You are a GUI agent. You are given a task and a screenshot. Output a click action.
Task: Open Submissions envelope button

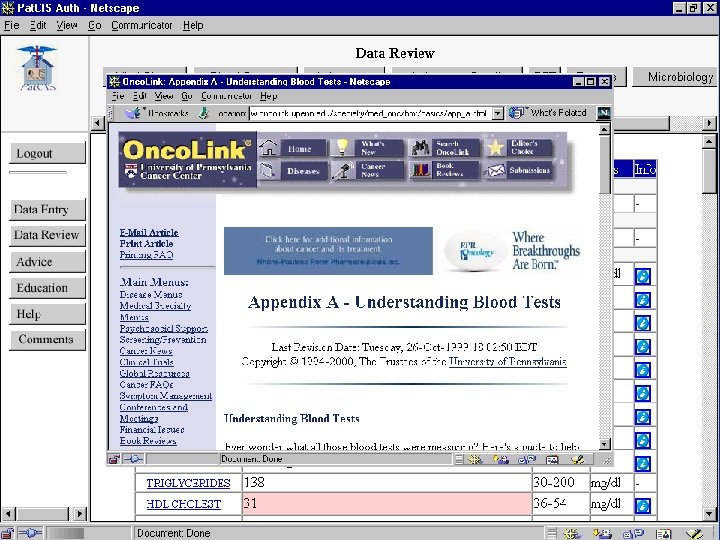[520, 170]
